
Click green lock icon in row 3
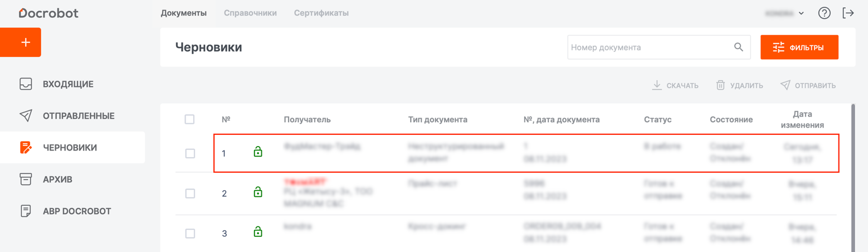pos(257,232)
